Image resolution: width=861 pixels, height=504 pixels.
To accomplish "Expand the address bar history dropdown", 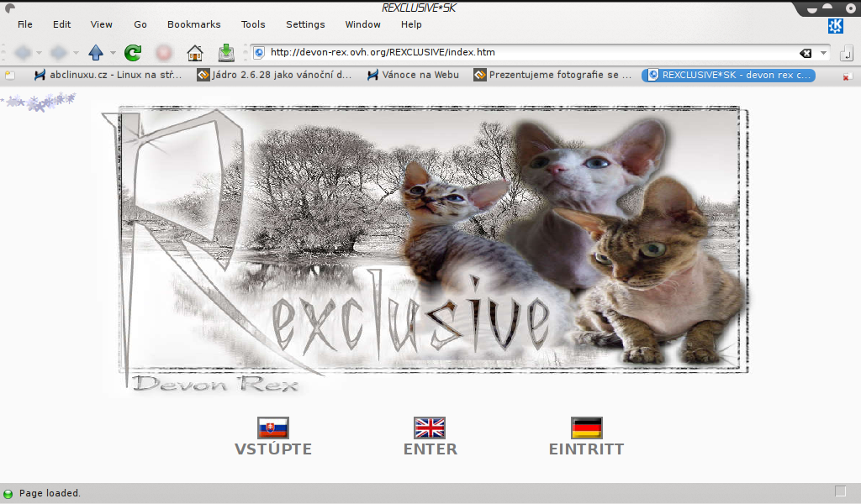I will 823,53.
